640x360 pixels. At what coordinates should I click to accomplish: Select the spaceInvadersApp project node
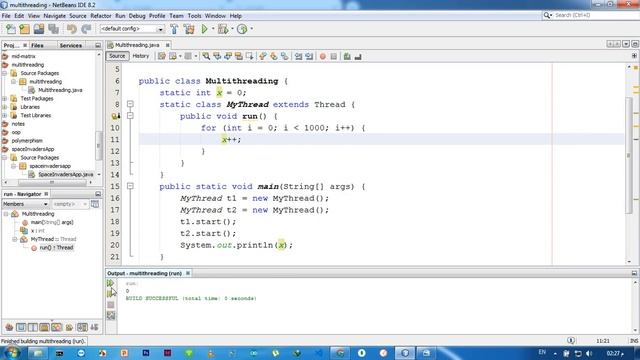click(33, 149)
